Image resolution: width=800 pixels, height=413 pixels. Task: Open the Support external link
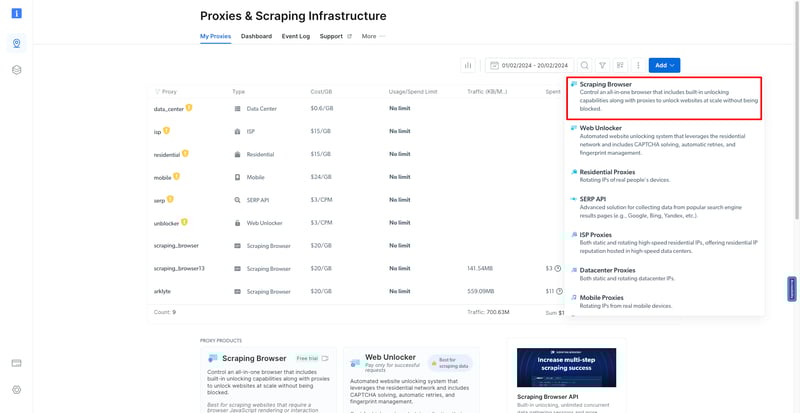[x=335, y=36]
